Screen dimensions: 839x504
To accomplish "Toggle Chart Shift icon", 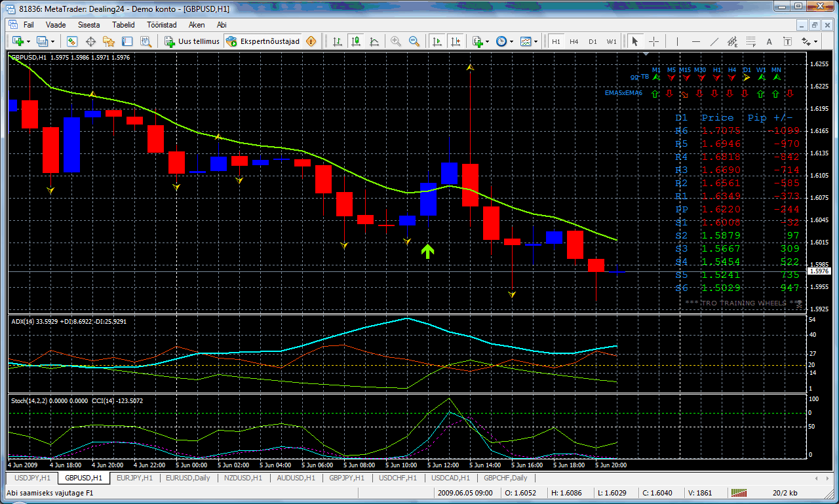I will point(455,41).
